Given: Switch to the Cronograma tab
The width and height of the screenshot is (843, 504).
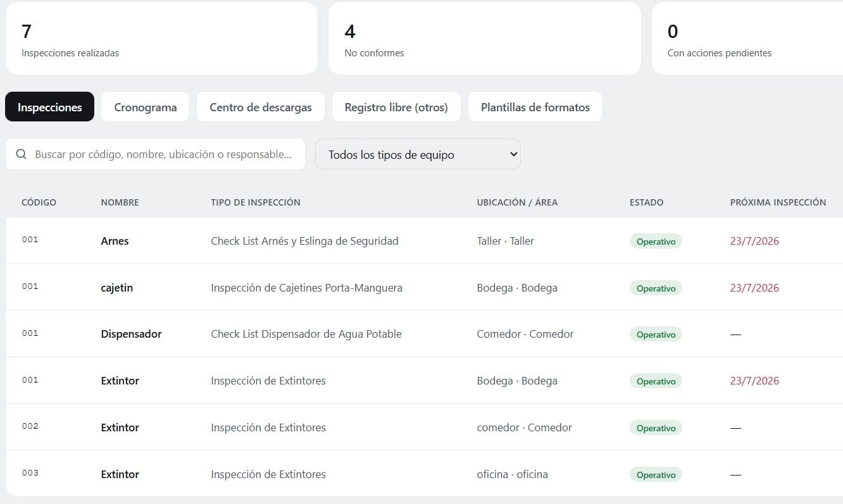Looking at the screenshot, I should coord(146,107).
